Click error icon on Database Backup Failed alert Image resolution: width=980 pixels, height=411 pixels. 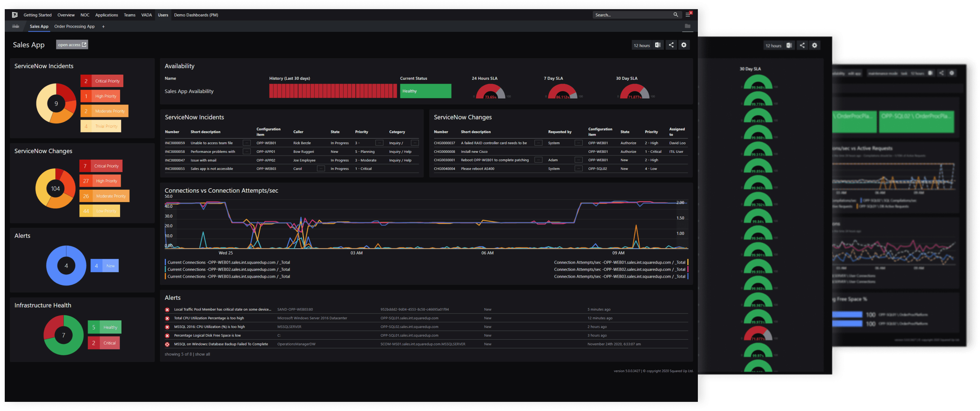[x=167, y=344]
